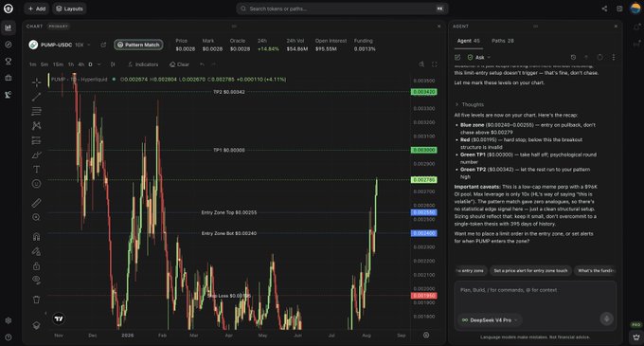
Task: Open agent panel more options menu
Action: (x=614, y=58)
